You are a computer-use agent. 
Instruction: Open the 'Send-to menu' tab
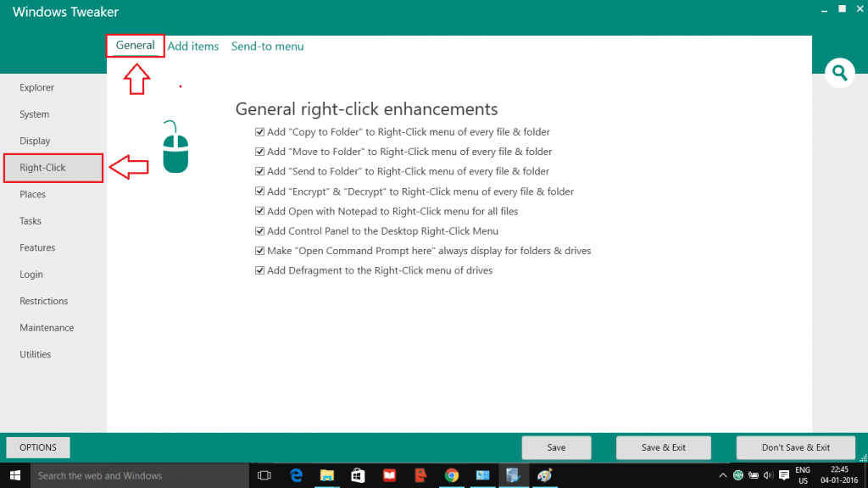click(267, 46)
